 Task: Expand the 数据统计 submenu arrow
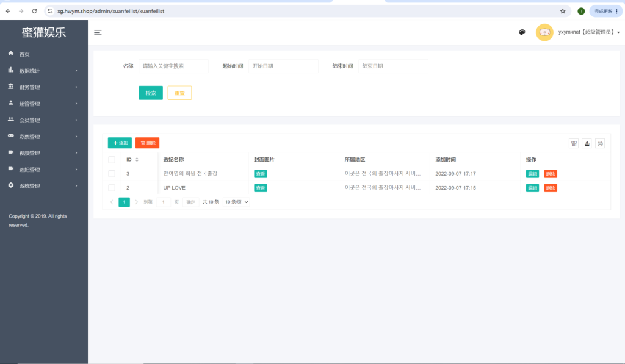tap(76, 71)
